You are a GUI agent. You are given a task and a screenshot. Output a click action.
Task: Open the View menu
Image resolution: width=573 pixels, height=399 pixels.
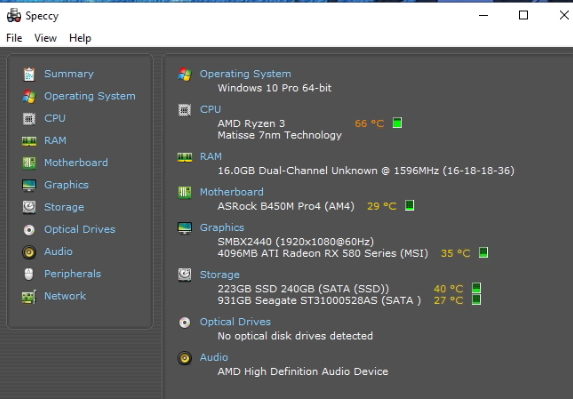46,38
